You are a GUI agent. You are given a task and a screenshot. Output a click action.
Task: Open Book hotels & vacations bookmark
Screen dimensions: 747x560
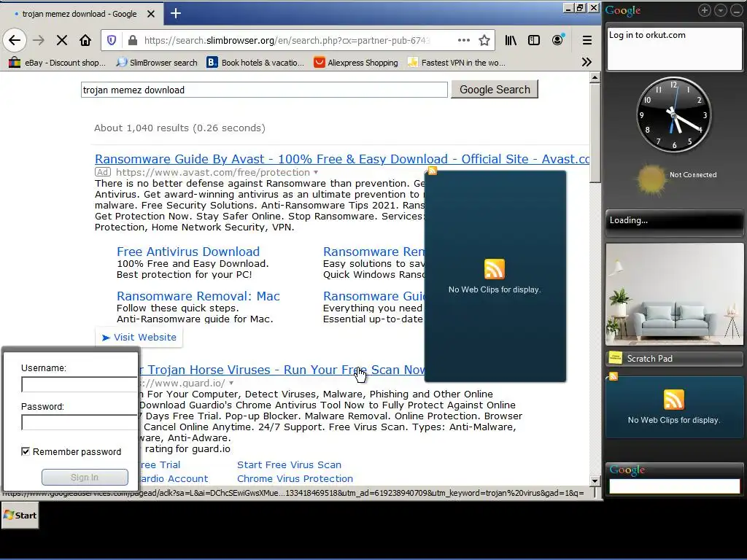click(255, 63)
